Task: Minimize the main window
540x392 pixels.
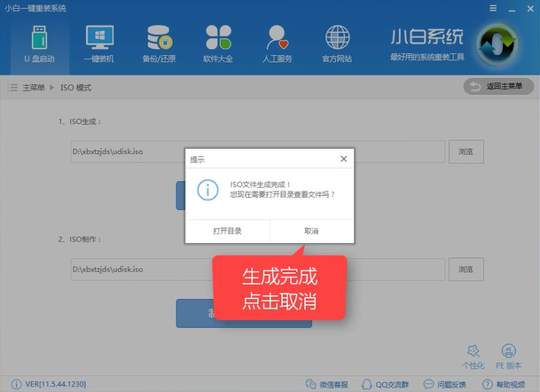Action: click(512, 9)
